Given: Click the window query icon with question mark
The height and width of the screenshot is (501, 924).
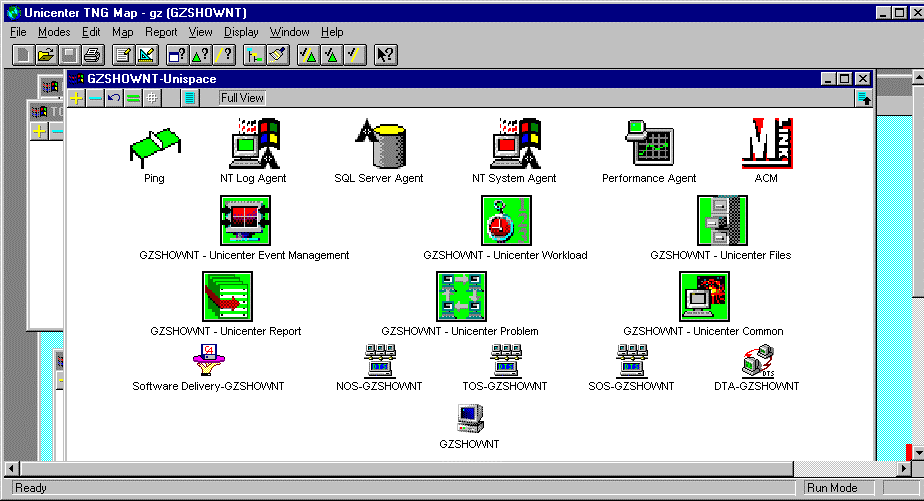Looking at the screenshot, I should [x=177, y=55].
